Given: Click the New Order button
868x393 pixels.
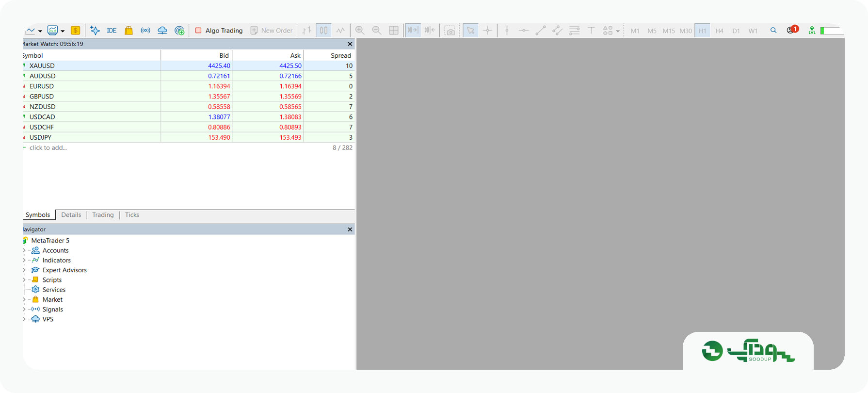Looking at the screenshot, I should 272,31.
